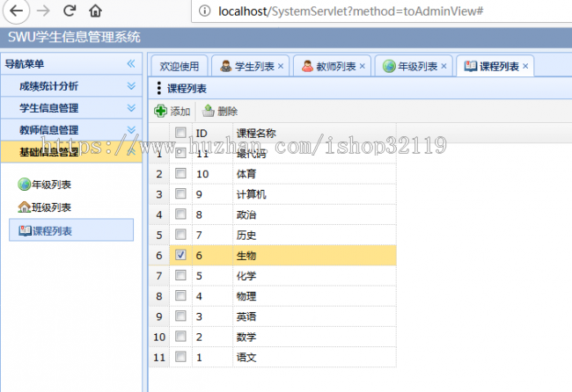Uncheck the box for 生物 row
572x392 pixels.
coord(180,255)
